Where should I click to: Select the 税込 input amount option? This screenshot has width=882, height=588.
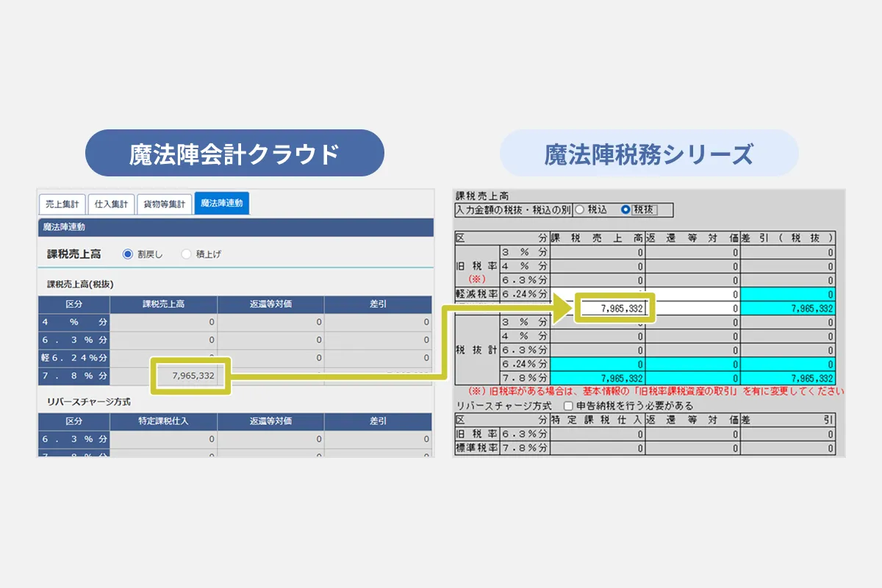pos(579,209)
